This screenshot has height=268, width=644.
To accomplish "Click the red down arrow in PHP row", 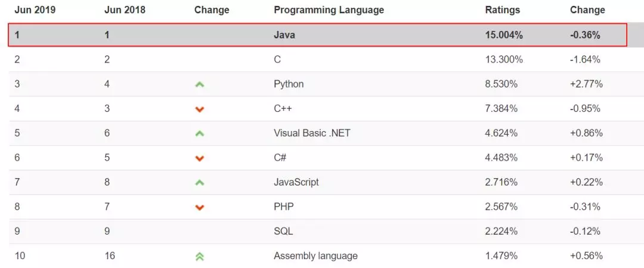I will pyautogui.click(x=200, y=207).
